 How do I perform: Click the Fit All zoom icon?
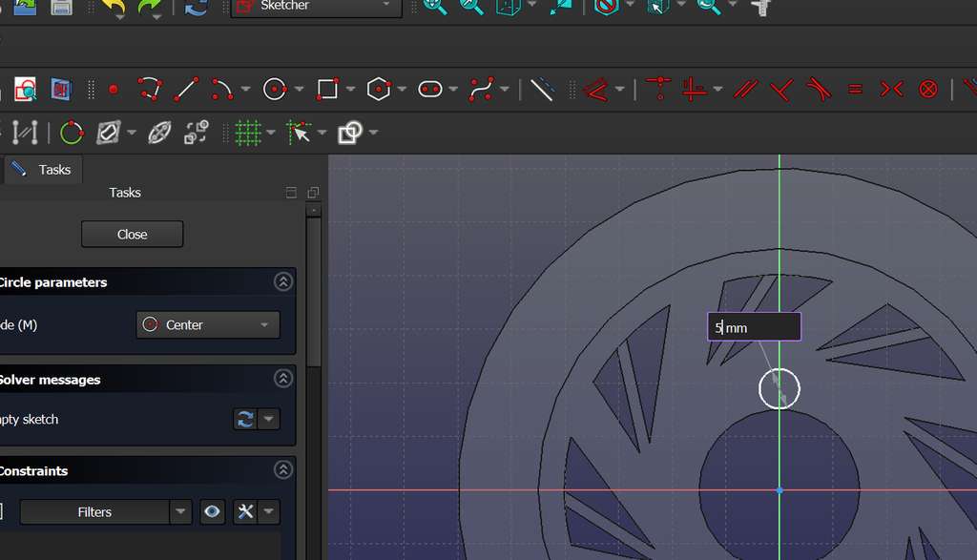[435, 7]
